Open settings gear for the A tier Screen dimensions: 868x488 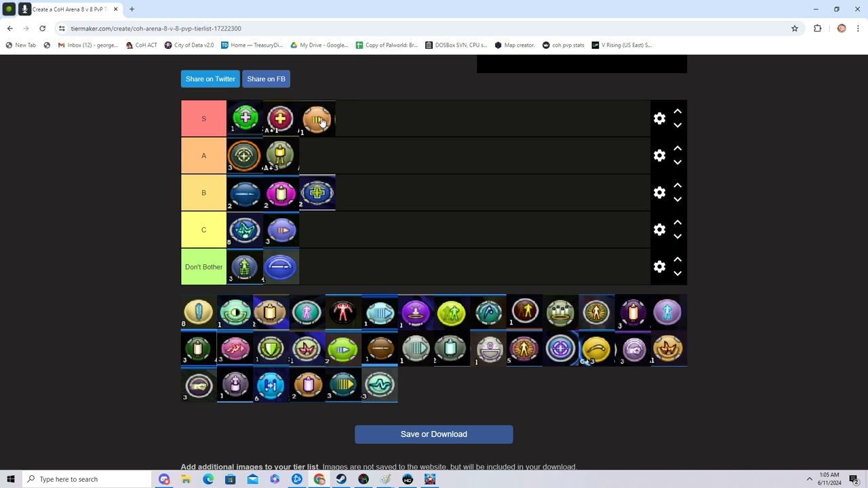659,155
